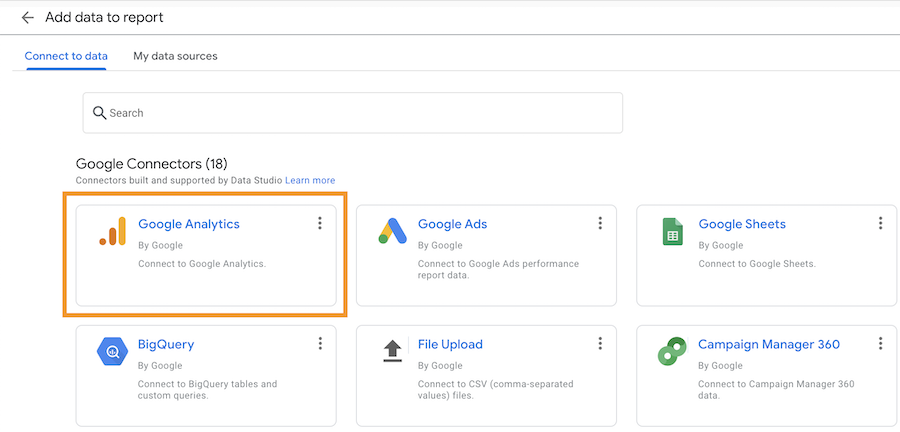The height and width of the screenshot is (432, 900).
Task: Switch to the My data sources tab
Action: [x=175, y=56]
